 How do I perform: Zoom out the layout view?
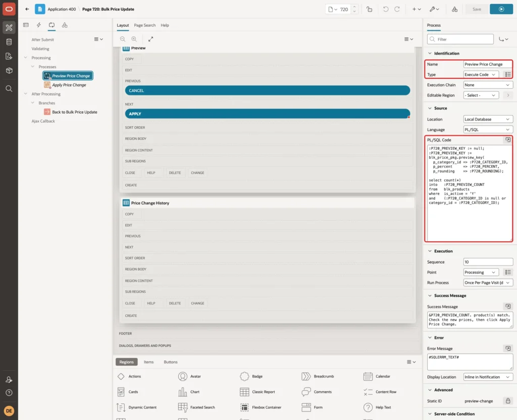(x=123, y=39)
